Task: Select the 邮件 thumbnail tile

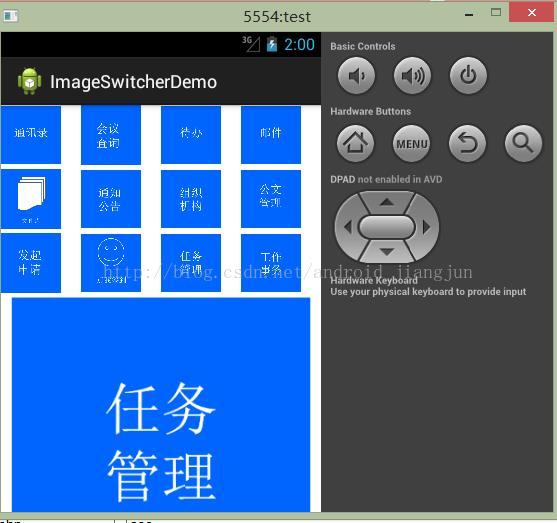Action: (x=271, y=135)
